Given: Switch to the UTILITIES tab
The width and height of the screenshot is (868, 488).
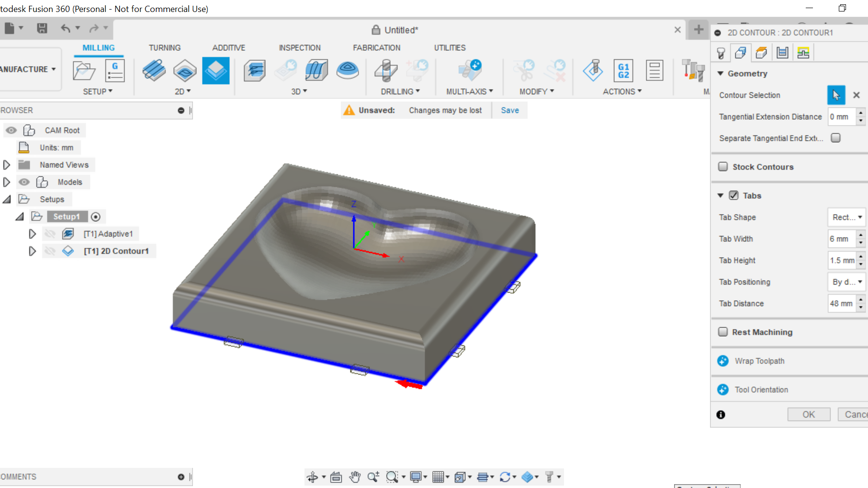Looking at the screenshot, I should pyautogui.click(x=450, y=47).
